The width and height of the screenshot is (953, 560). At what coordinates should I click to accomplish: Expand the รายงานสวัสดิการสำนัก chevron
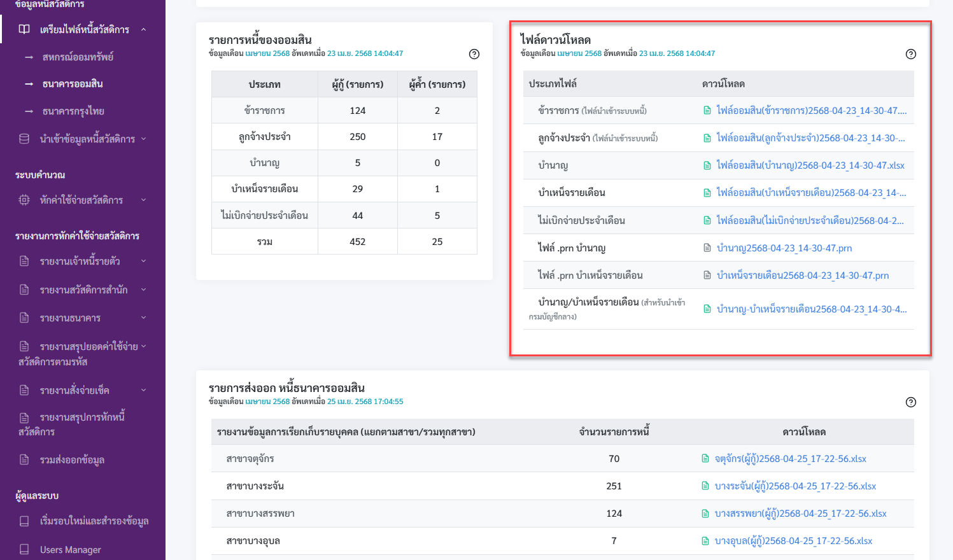tap(143, 290)
